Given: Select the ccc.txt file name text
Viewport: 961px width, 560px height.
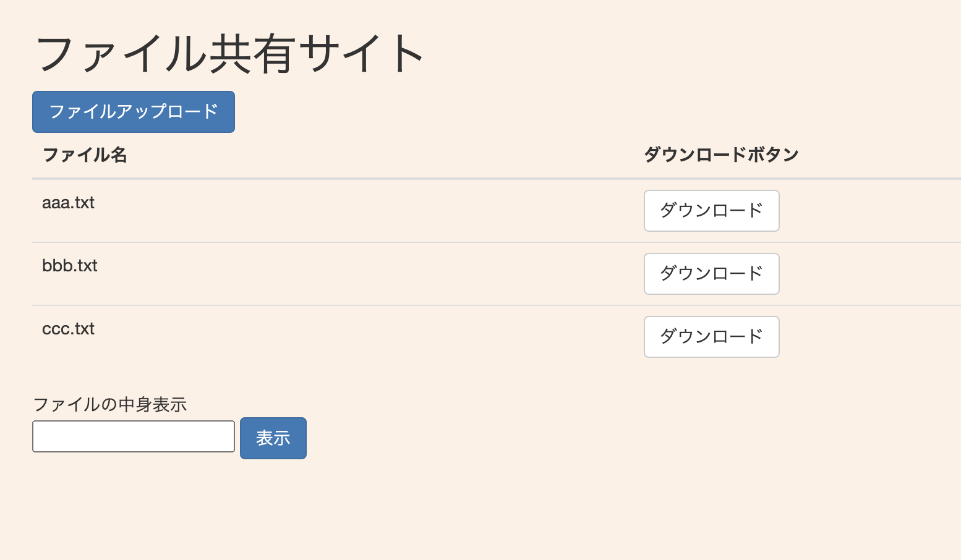Looking at the screenshot, I should 68,329.
